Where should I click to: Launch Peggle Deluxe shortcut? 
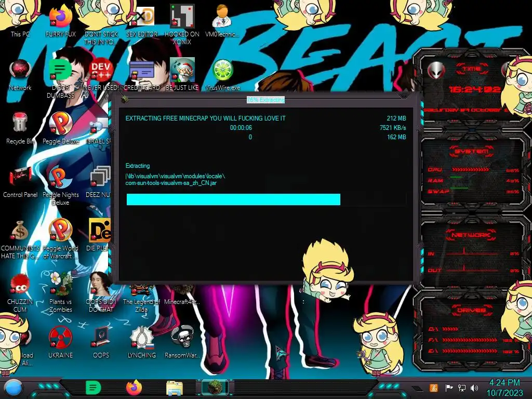click(x=60, y=128)
